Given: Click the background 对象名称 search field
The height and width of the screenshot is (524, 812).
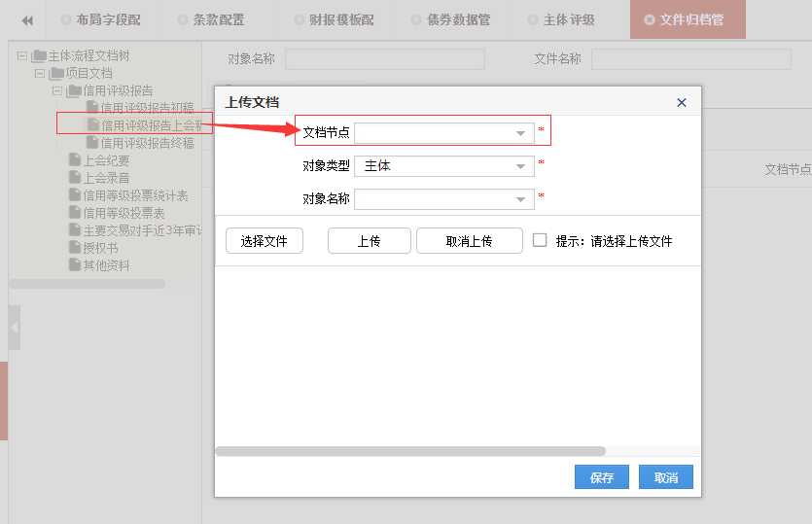Looking at the screenshot, I should pyautogui.click(x=385, y=59).
